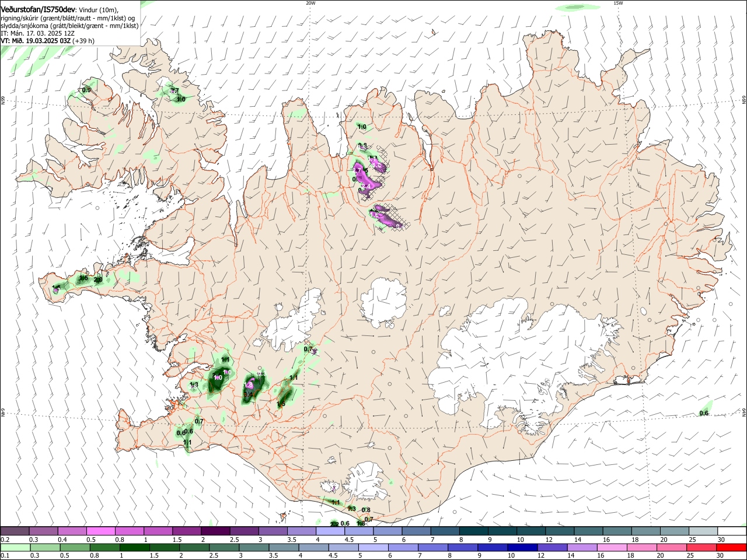The image size is (747, 560).
Task: Click the '15W' longitude label
Action: (x=618, y=3)
